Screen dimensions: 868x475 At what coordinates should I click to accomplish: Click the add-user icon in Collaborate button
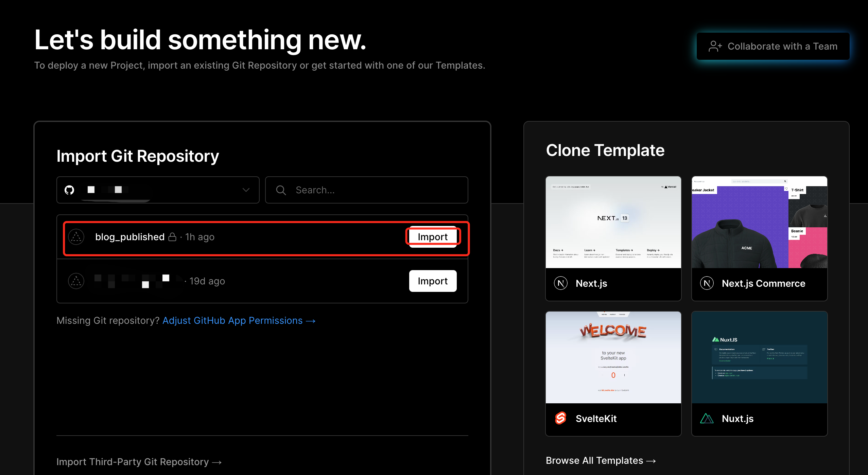(x=715, y=46)
